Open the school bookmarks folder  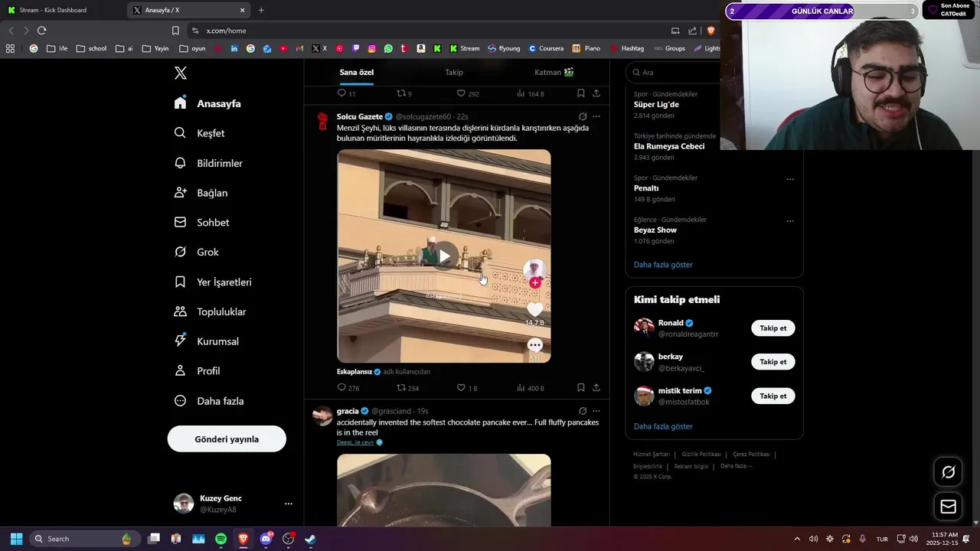coord(92,48)
